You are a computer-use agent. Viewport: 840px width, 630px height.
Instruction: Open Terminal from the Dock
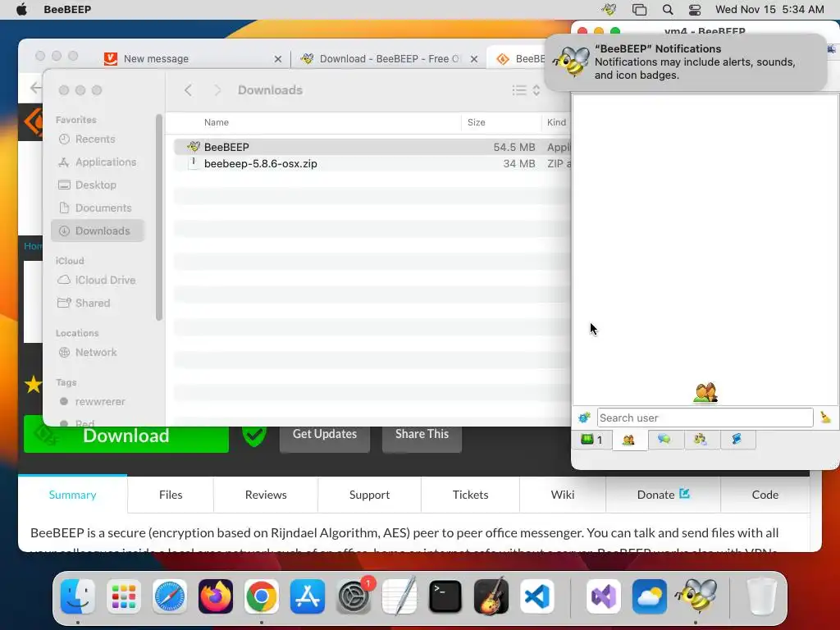pos(445,596)
